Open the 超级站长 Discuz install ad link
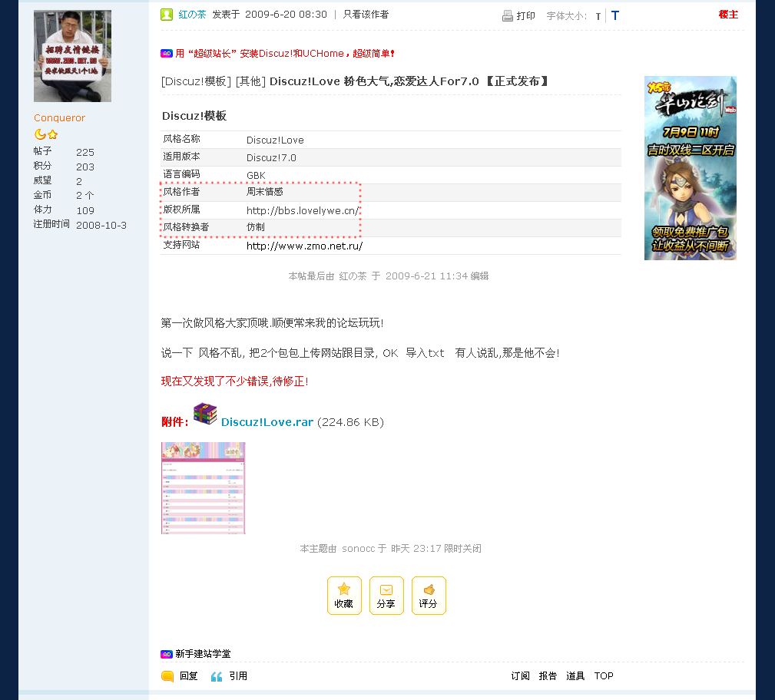Viewport: 775px width, 700px height. [x=285, y=54]
